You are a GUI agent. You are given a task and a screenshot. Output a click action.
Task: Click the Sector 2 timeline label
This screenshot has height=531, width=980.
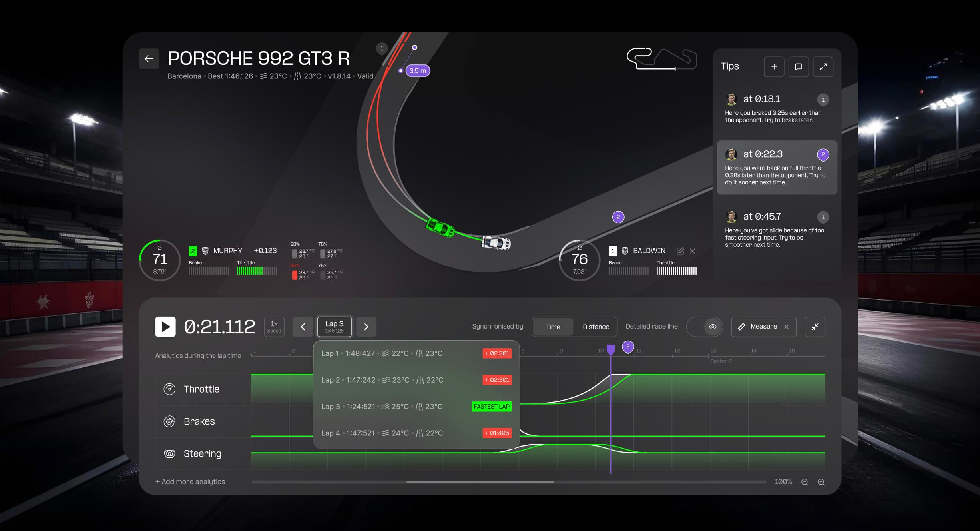coord(721,361)
